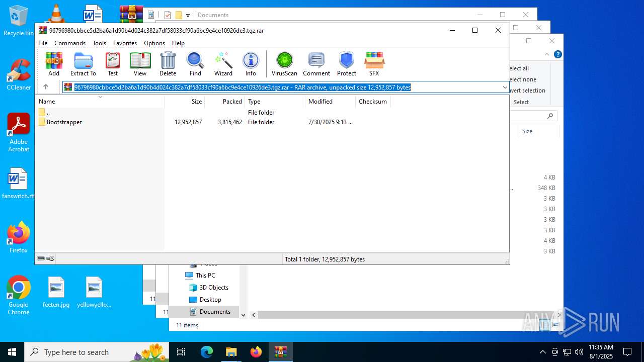
Task: Open the Commands menu
Action: 70,43
